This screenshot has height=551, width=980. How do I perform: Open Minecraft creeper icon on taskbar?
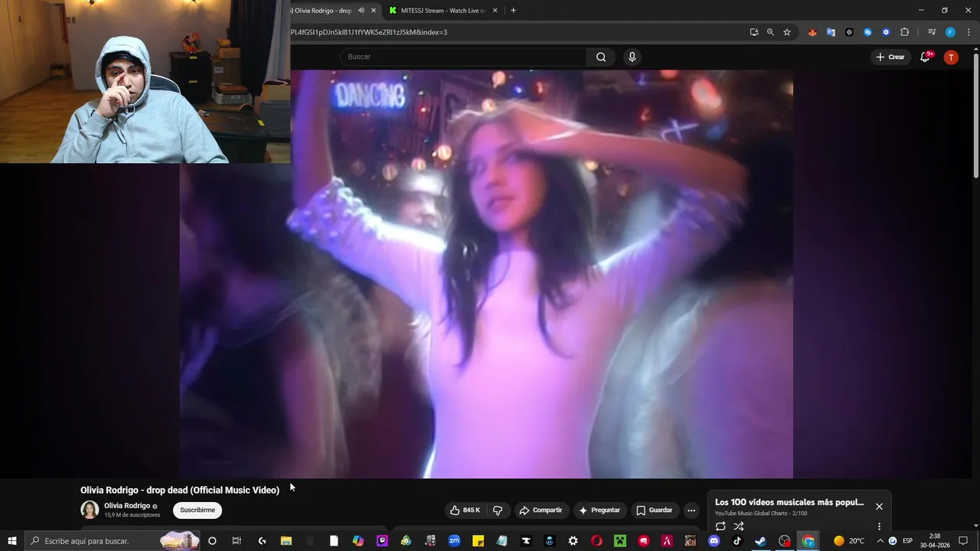[620, 541]
